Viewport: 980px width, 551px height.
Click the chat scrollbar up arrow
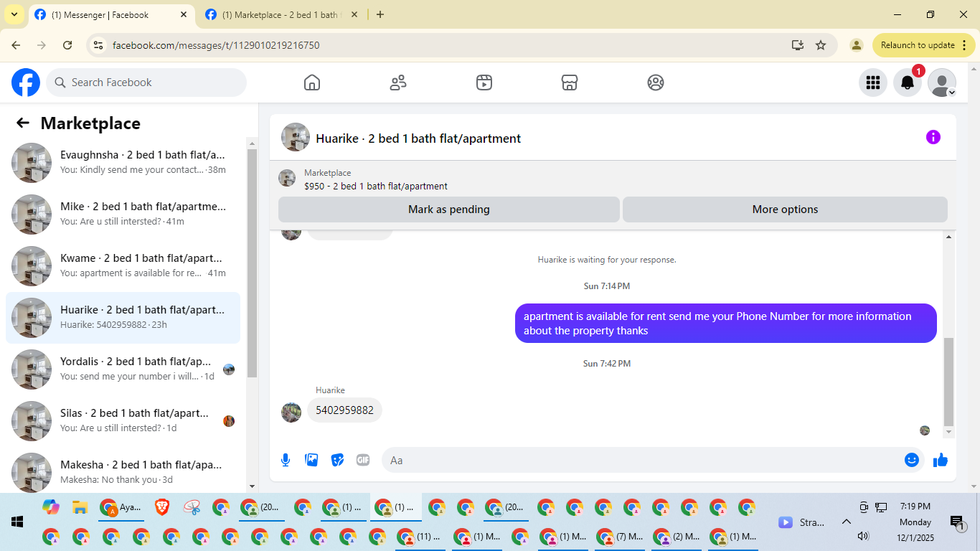[x=949, y=237]
